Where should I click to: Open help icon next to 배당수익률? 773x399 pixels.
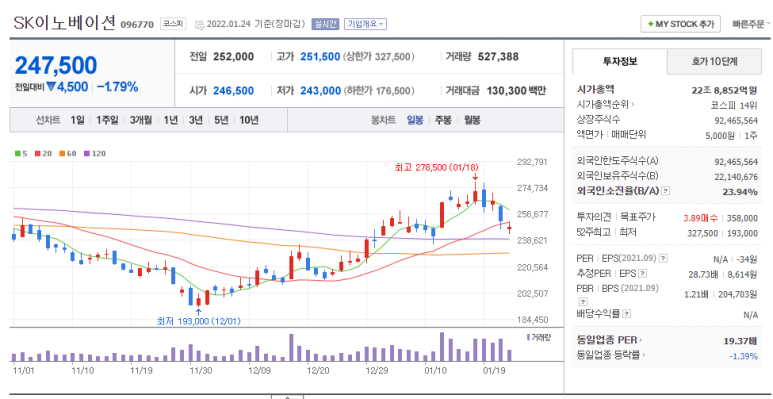pos(627,314)
